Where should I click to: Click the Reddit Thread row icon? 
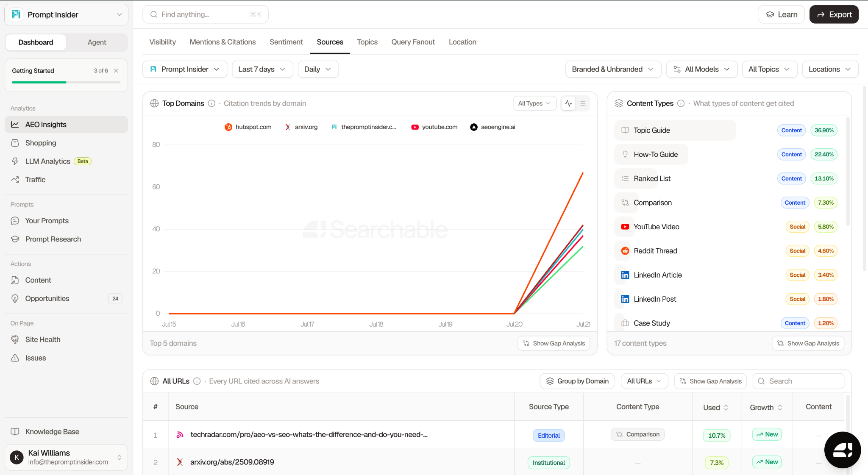pos(625,251)
